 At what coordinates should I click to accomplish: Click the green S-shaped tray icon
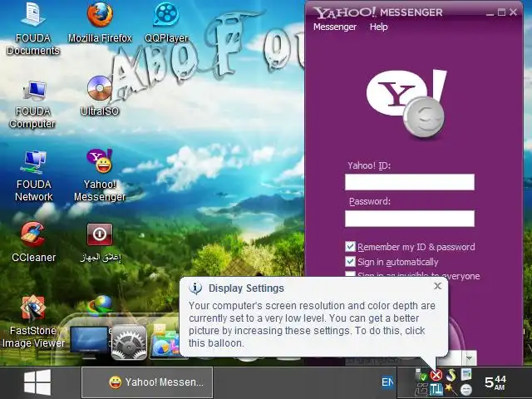pyautogui.click(x=451, y=375)
